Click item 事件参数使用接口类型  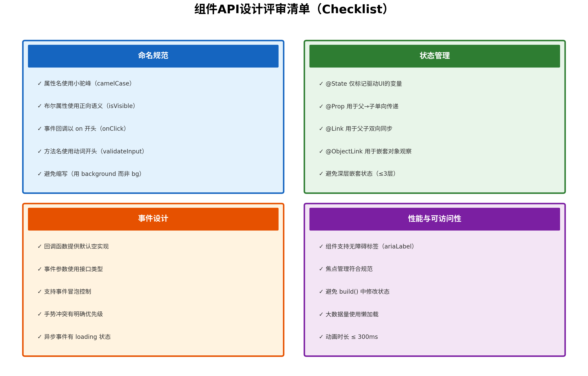(70, 269)
